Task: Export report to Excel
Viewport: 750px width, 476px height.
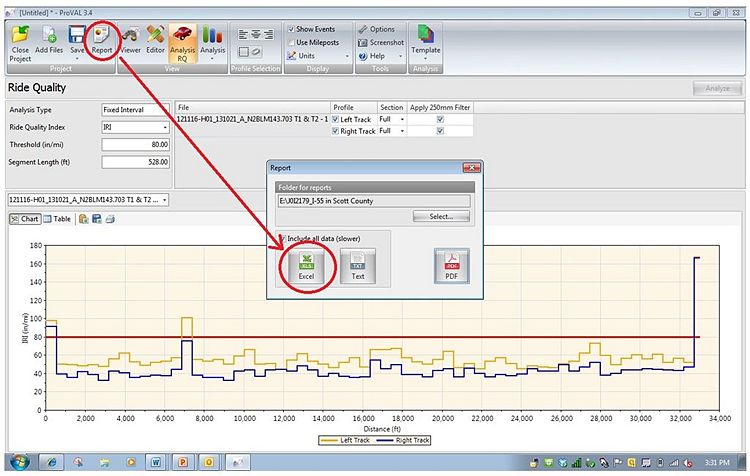Action: 306,266
